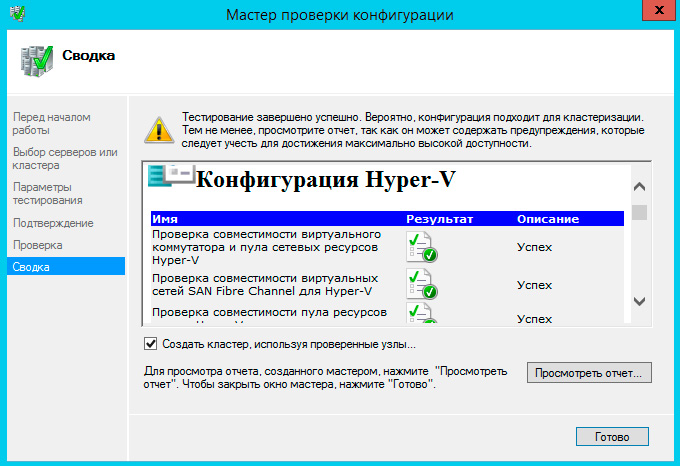Click result icon for пула ресурсов check
The image size is (680, 466).
pyautogui.click(x=422, y=313)
